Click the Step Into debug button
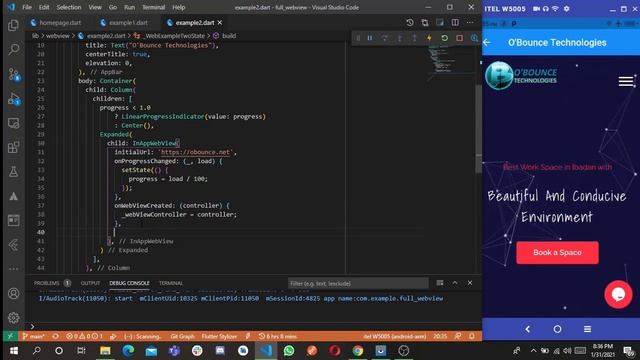 coord(400,38)
